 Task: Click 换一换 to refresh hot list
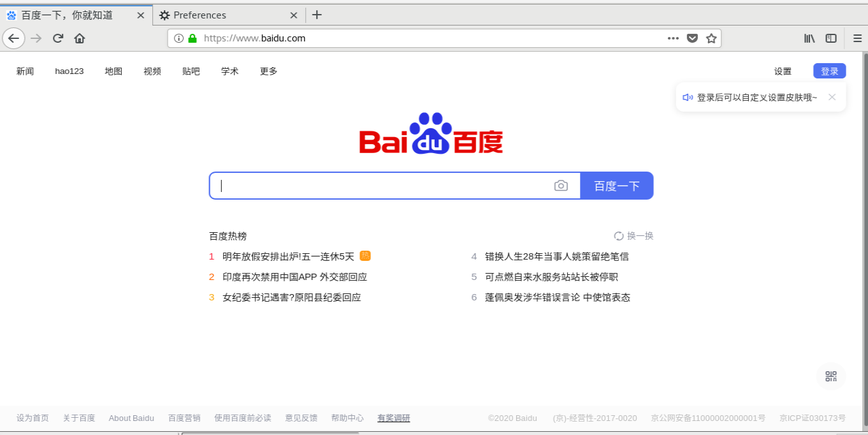tap(640, 236)
